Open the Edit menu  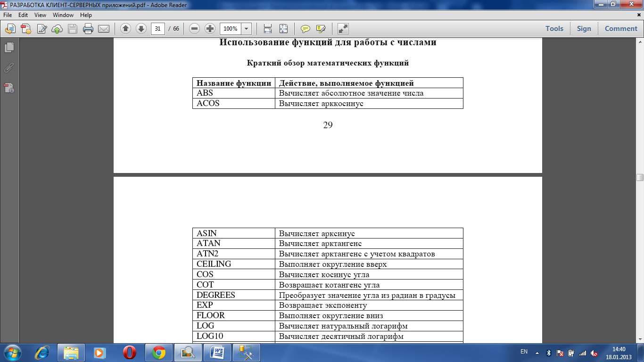(23, 15)
